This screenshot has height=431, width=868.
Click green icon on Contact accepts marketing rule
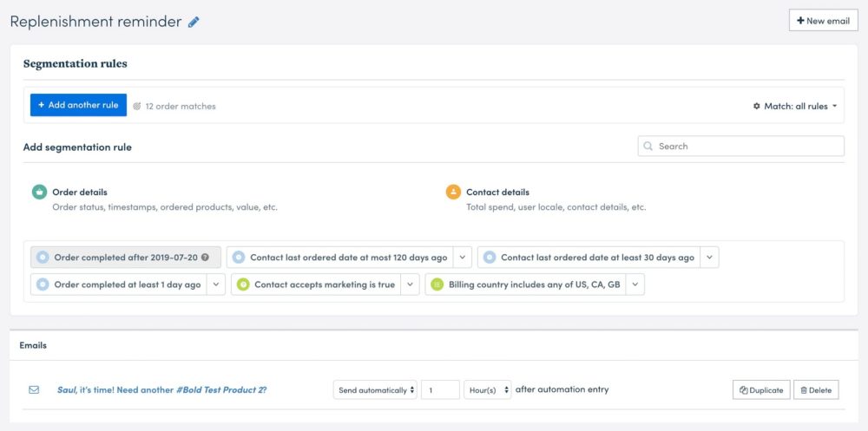click(243, 284)
